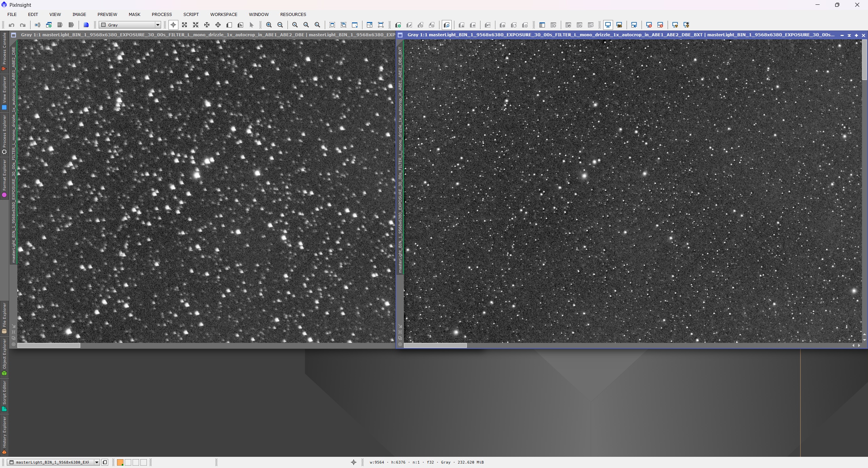Viewport: 868px width, 468px height.
Task: Click the Redo arrow icon
Action: (23, 25)
